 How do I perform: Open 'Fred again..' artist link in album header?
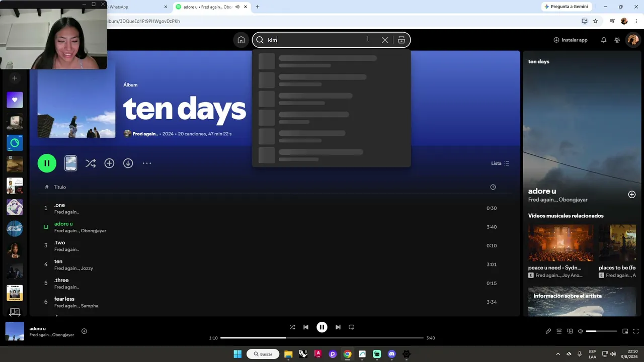[x=145, y=134]
